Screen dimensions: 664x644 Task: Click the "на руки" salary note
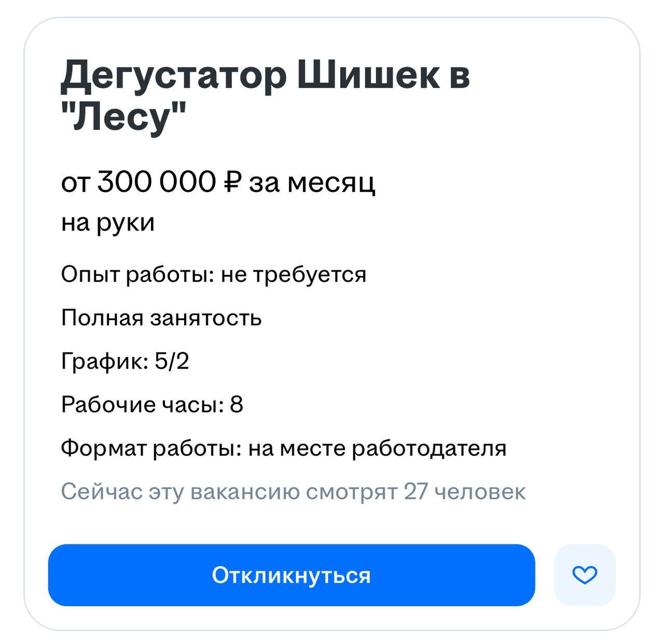[108, 223]
